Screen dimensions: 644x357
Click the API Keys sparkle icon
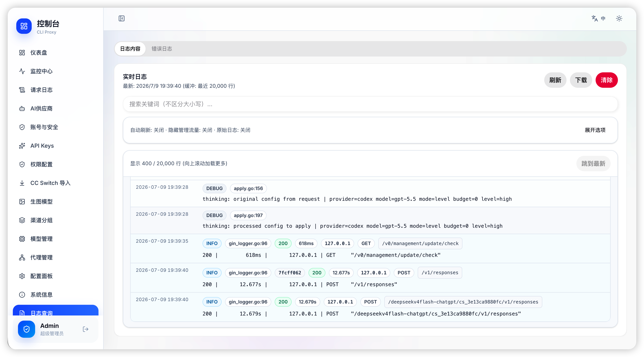22,146
